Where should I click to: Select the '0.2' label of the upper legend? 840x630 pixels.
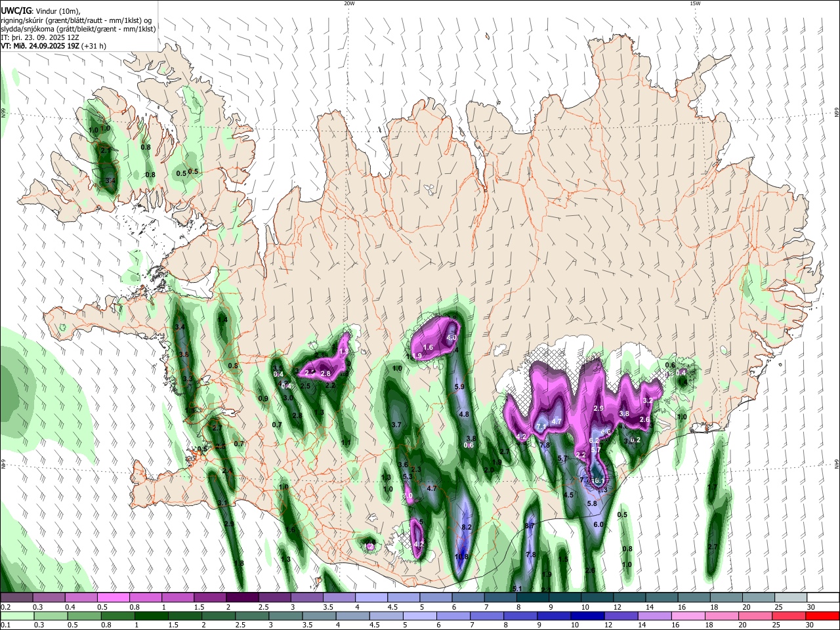click(6, 607)
